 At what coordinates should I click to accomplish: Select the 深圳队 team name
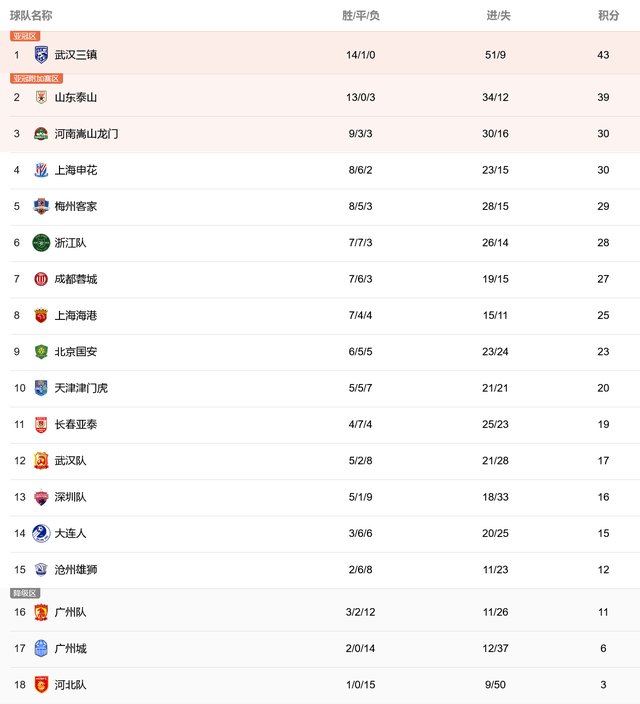point(71,497)
